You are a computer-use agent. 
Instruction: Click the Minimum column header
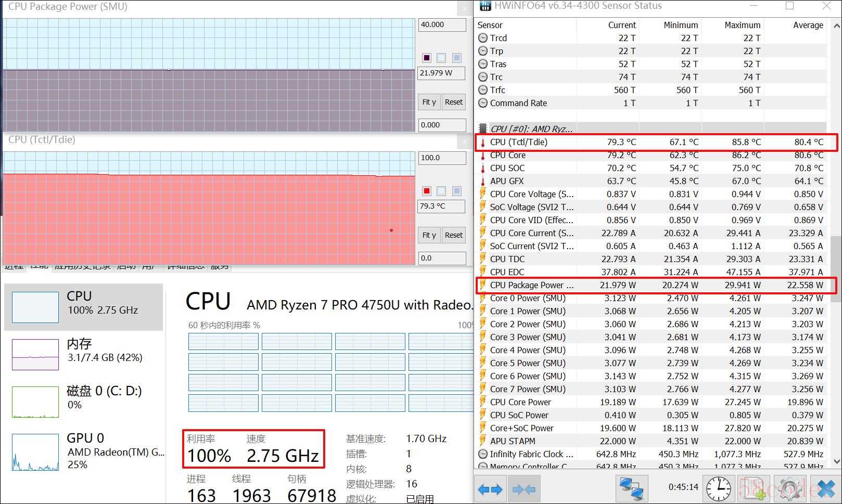(x=670, y=25)
